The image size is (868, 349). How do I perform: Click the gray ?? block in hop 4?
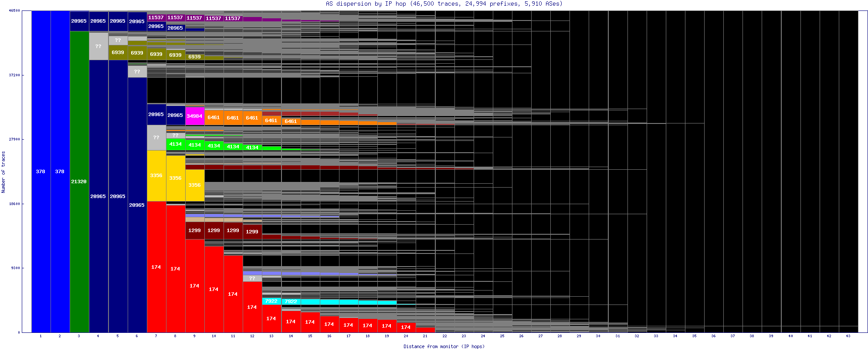click(x=98, y=46)
